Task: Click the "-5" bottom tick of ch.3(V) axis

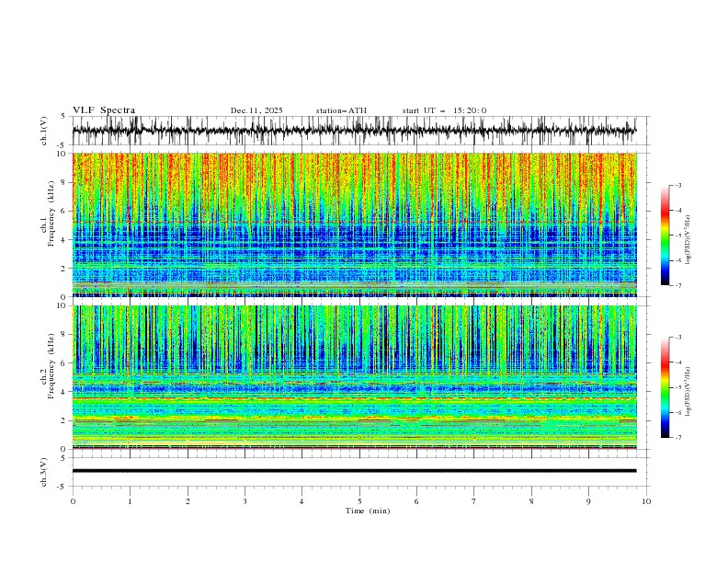Action: click(x=63, y=487)
